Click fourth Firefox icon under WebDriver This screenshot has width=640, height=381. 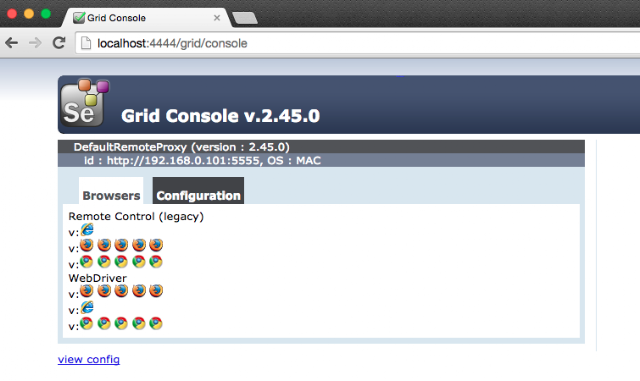139,291
